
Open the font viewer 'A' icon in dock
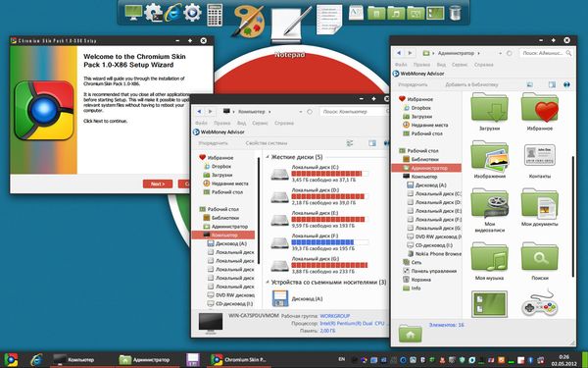(356, 13)
